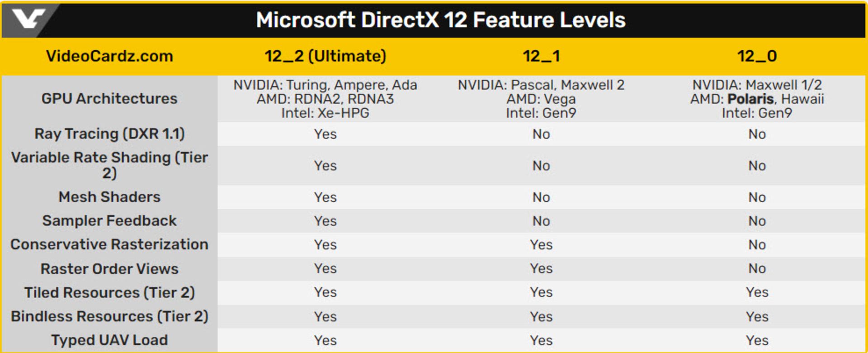
Task: Click the Tiled Resources (Tier 2) label
Action: click(109, 292)
